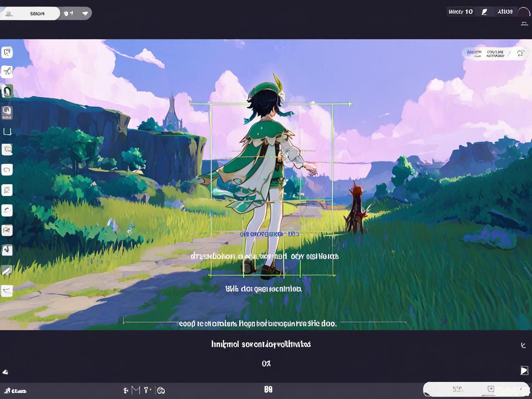
Task: Click the small arrow icon at lower-left edge
Action: 5,372
